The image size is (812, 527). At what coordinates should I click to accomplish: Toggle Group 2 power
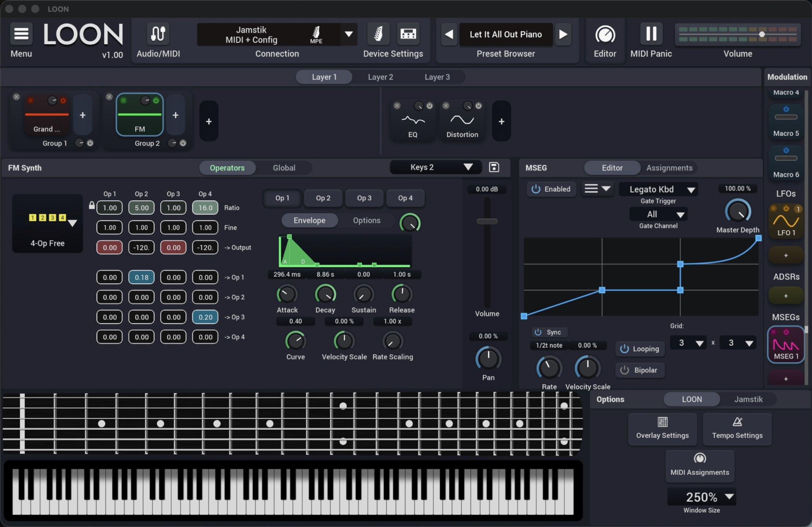pos(183,143)
